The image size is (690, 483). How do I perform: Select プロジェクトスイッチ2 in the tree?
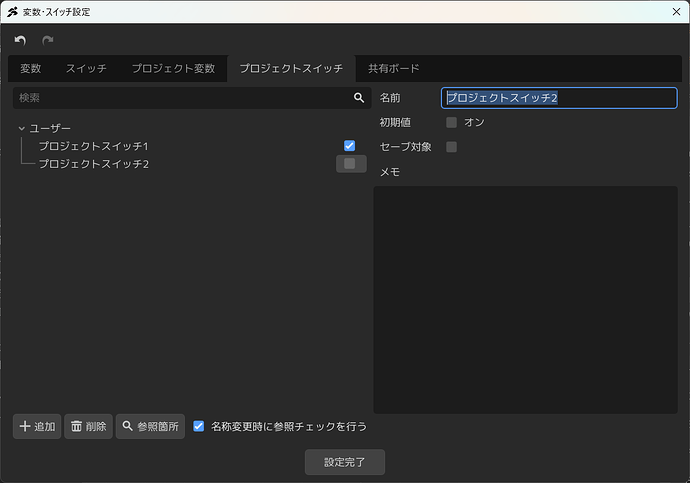point(94,164)
